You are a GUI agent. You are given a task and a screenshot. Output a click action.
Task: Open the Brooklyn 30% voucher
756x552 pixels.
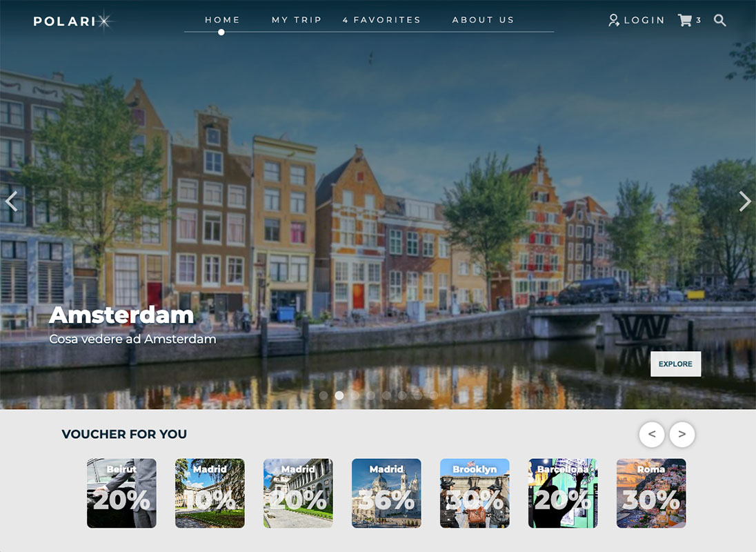tap(475, 493)
